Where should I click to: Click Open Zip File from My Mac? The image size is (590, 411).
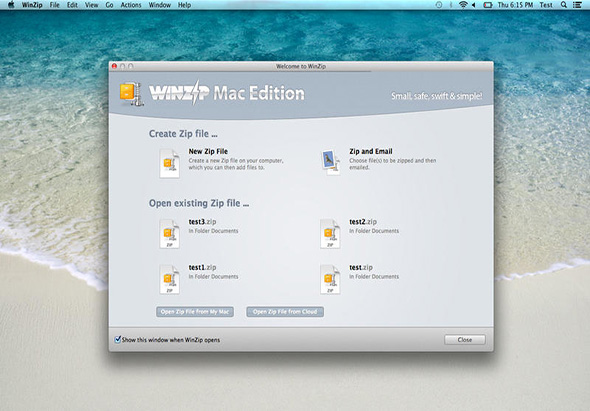[x=195, y=312]
